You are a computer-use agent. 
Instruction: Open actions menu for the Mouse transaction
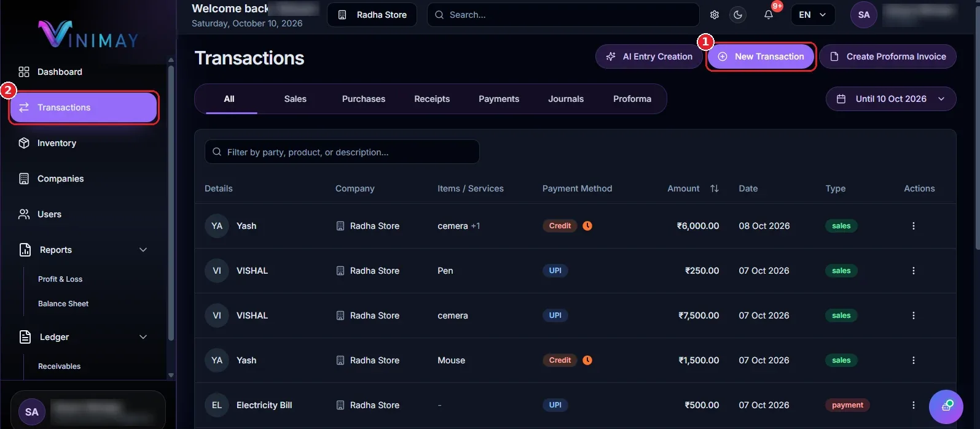914,360
